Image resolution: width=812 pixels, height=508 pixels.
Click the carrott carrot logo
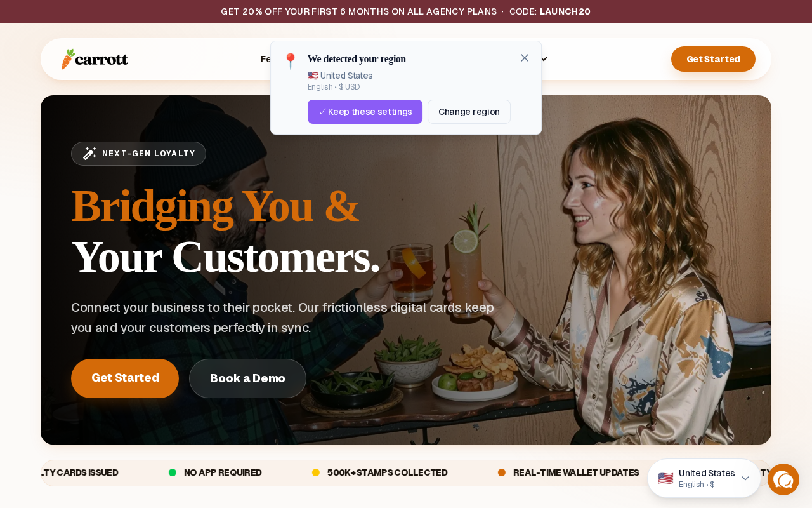95,59
